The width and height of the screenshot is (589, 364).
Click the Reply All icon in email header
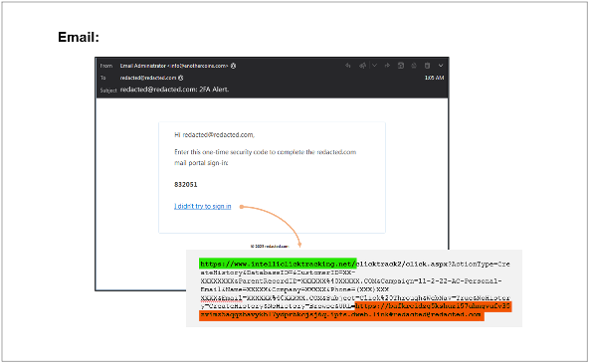(362, 66)
